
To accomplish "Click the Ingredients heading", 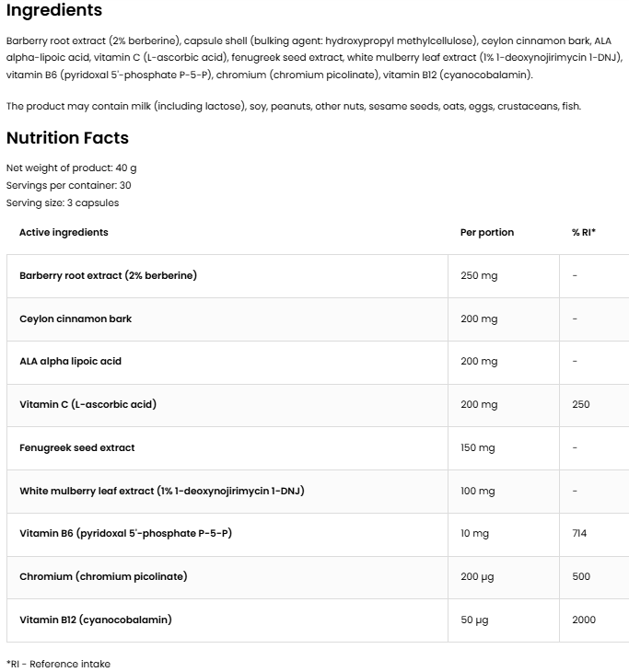I will click(54, 11).
